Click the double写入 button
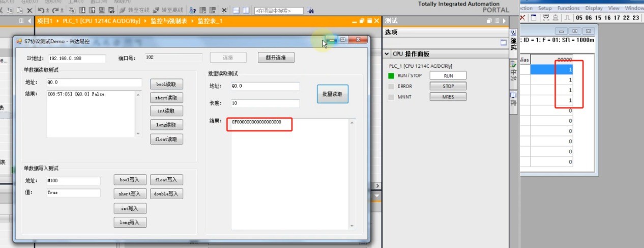The image size is (644, 248). 166,194
